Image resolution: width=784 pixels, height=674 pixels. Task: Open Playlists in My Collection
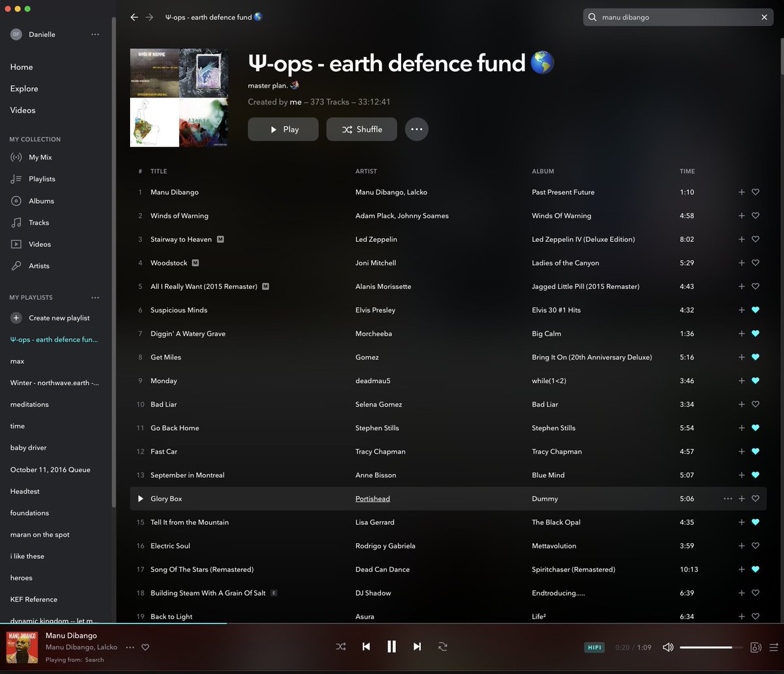(42, 178)
